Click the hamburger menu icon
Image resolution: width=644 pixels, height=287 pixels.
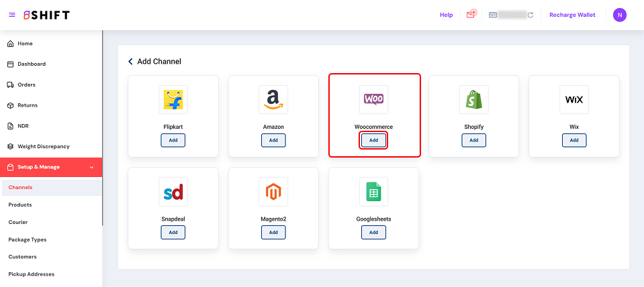pos(11,15)
